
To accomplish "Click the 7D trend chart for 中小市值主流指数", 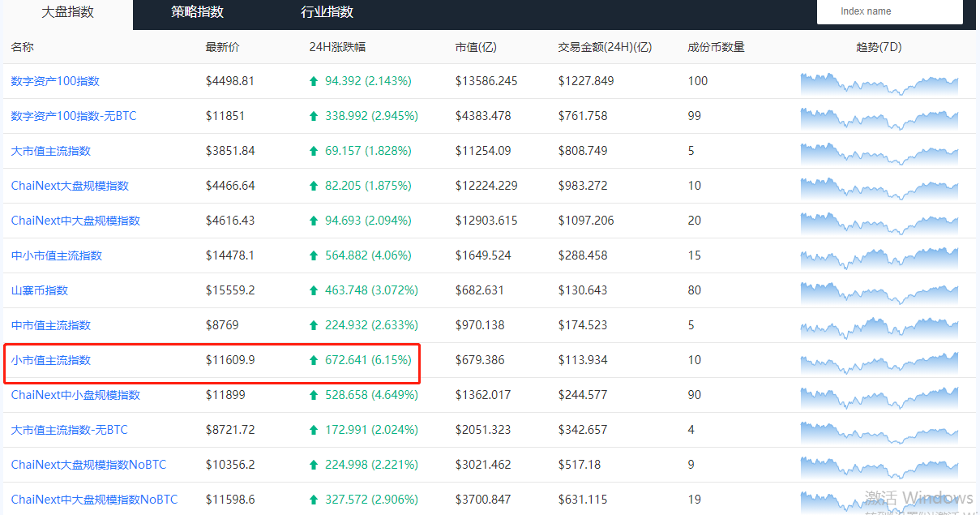I will pos(879,259).
